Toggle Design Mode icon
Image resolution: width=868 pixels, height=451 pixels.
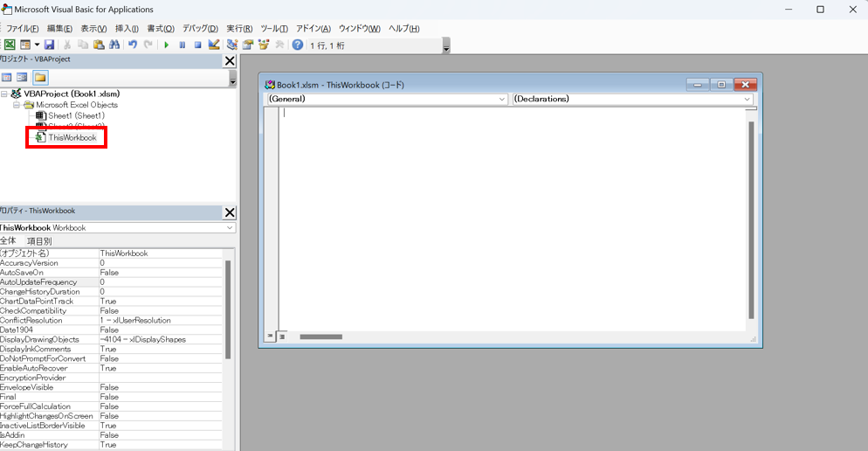[x=214, y=45]
